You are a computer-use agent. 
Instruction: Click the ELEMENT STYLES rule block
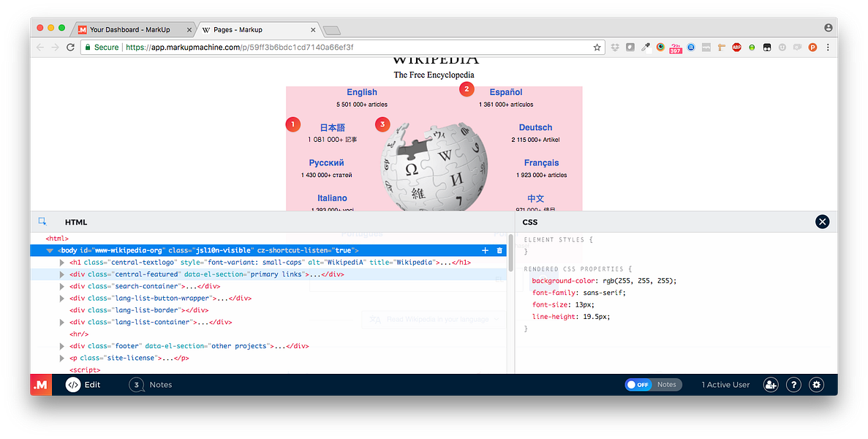tap(557, 245)
